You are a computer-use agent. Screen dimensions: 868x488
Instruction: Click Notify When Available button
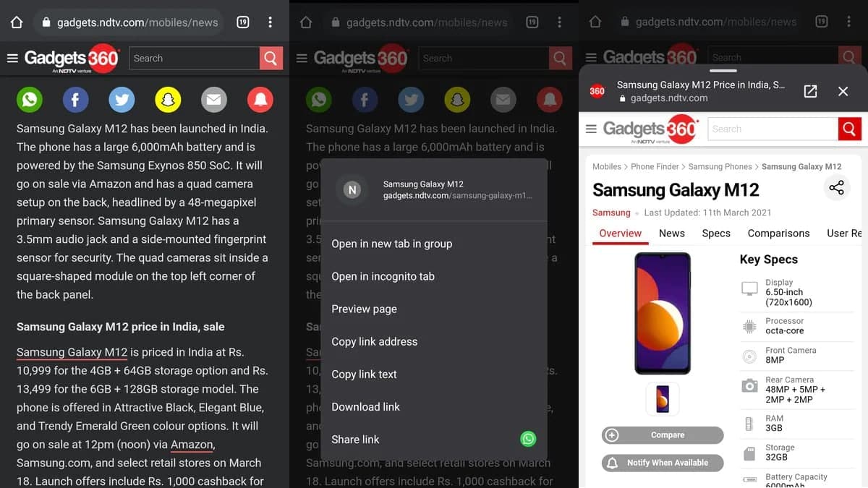[663, 463]
